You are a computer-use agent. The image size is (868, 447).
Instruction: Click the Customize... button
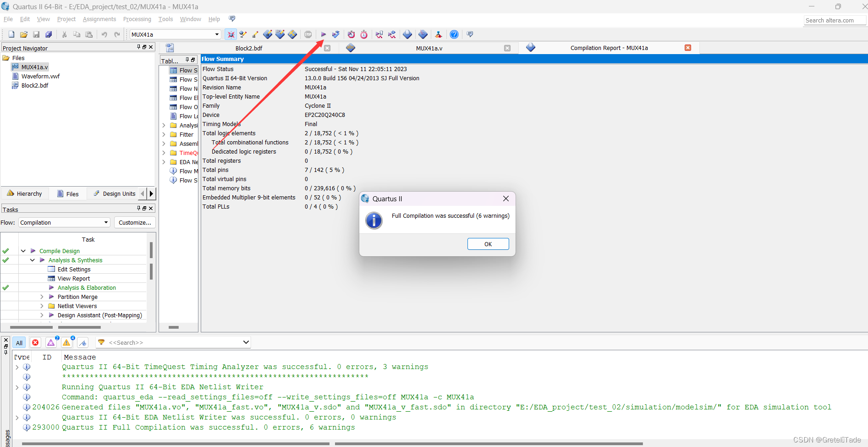pyautogui.click(x=135, y=222)
